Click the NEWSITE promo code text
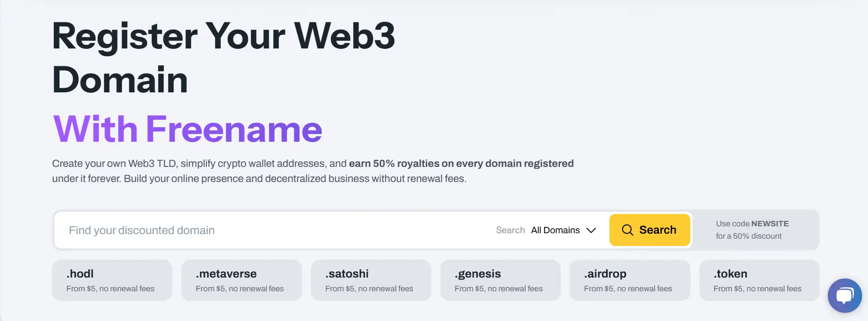The width and height of the screenshot is (868, 321). [x=770, y=224]
